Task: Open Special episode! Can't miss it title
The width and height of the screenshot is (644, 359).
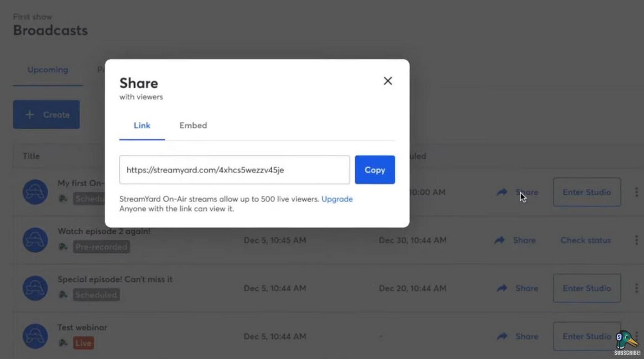Action: (x=115, y=279)
